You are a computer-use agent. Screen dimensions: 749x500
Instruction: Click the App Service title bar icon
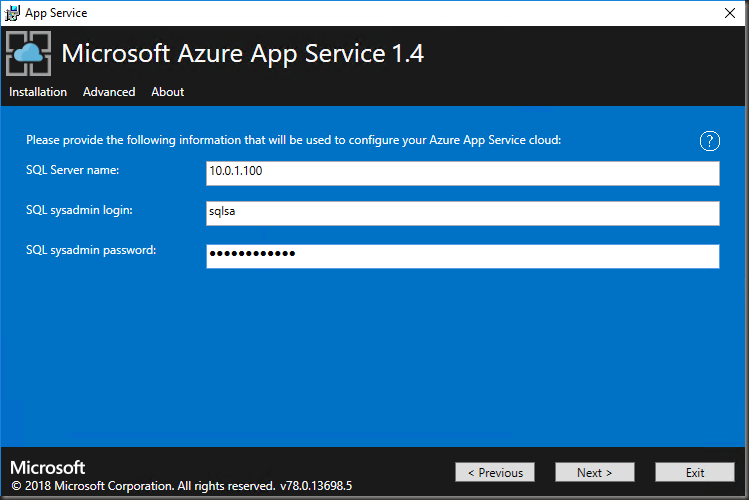pos(12,13)
